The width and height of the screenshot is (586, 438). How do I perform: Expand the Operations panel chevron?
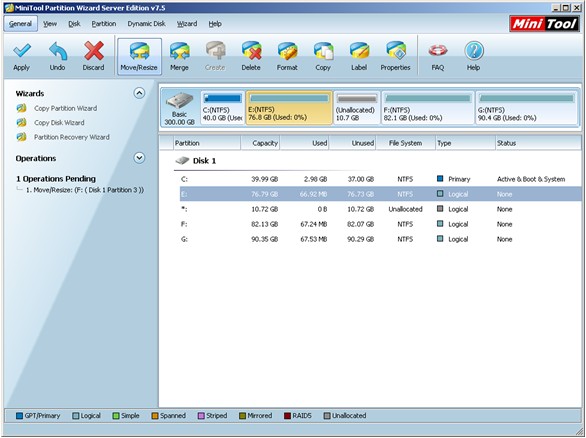pos(139,158)
